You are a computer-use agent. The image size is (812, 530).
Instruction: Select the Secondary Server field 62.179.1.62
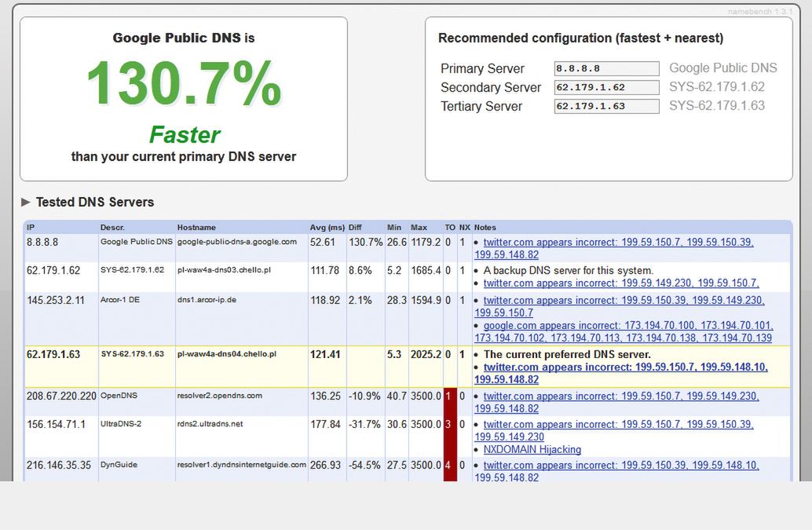click(x=606, y=87)
